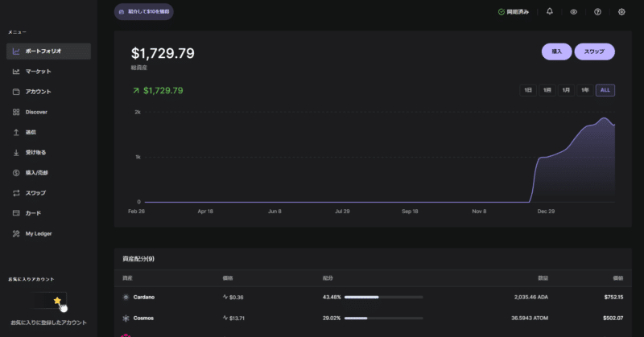Click the Cosmos coin icon

(x=126, y=319)
